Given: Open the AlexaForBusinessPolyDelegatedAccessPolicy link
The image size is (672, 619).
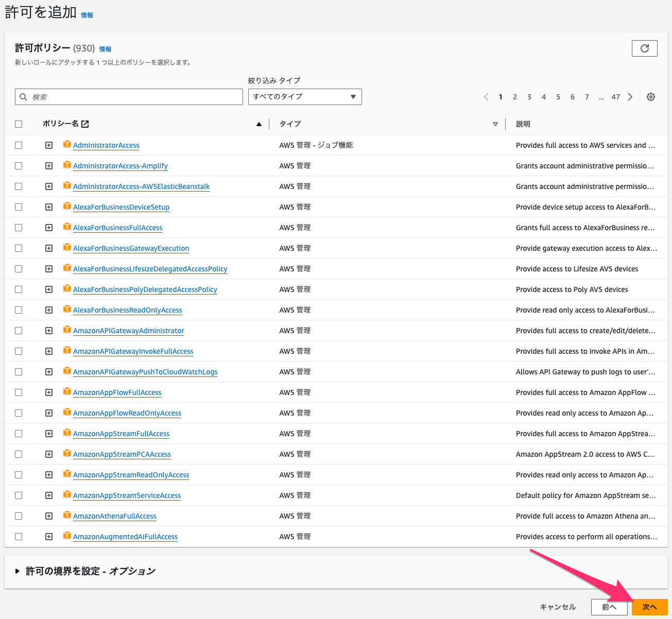Looking at the screenshot, I should coord(145,289).
